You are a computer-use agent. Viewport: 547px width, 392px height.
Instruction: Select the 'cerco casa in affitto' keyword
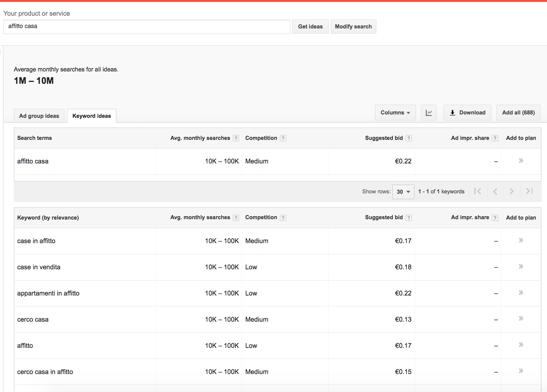(x=45, y=372)
